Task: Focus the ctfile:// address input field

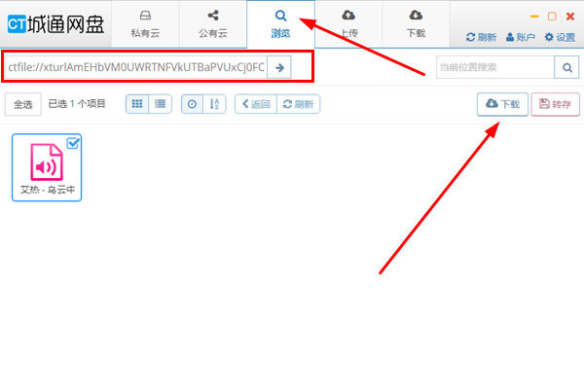Action: point(136,67)
